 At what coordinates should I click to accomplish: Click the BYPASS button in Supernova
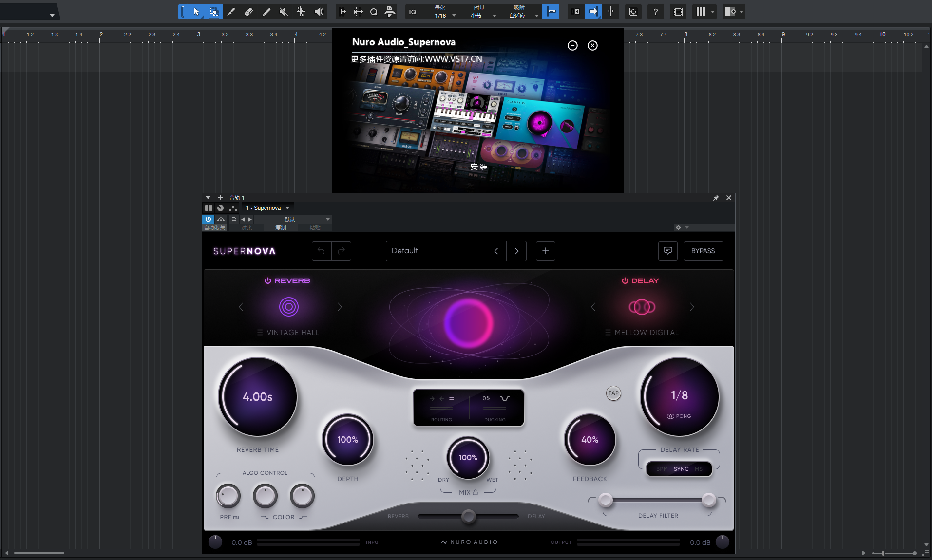(703, 250)
